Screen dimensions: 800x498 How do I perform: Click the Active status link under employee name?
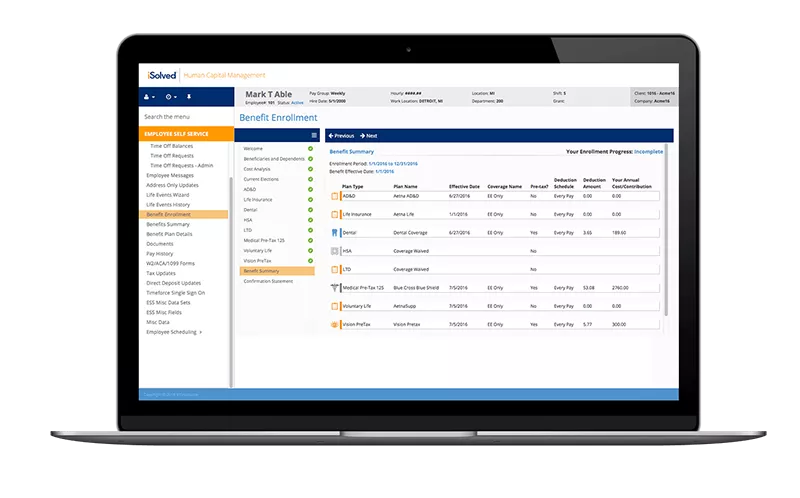(x=297, y=103)
